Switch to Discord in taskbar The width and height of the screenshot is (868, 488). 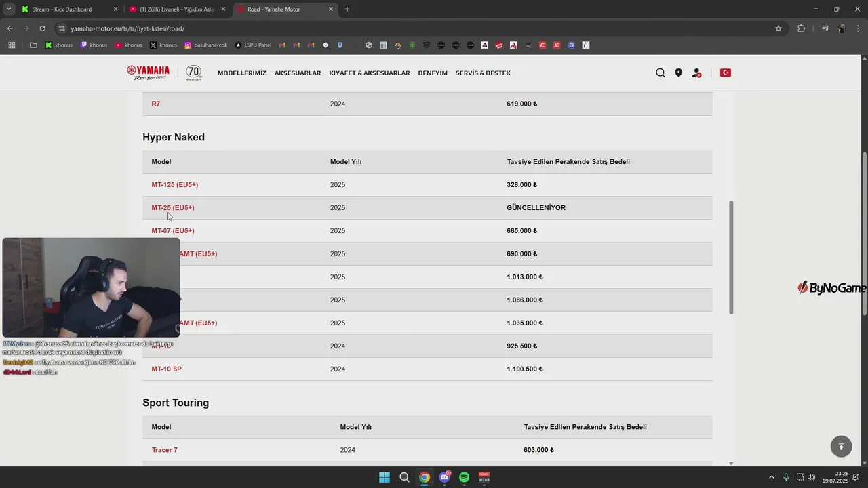coord(444,477)
